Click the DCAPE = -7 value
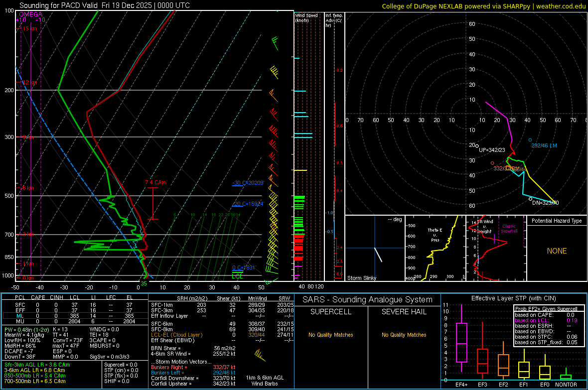 click(x=19, y=351)
